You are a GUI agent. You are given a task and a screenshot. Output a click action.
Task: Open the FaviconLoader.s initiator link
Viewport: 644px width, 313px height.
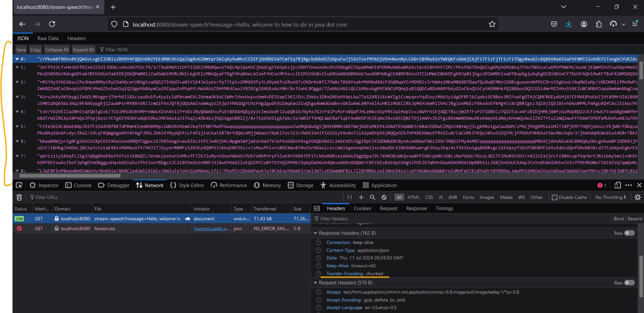coord(211,228)
